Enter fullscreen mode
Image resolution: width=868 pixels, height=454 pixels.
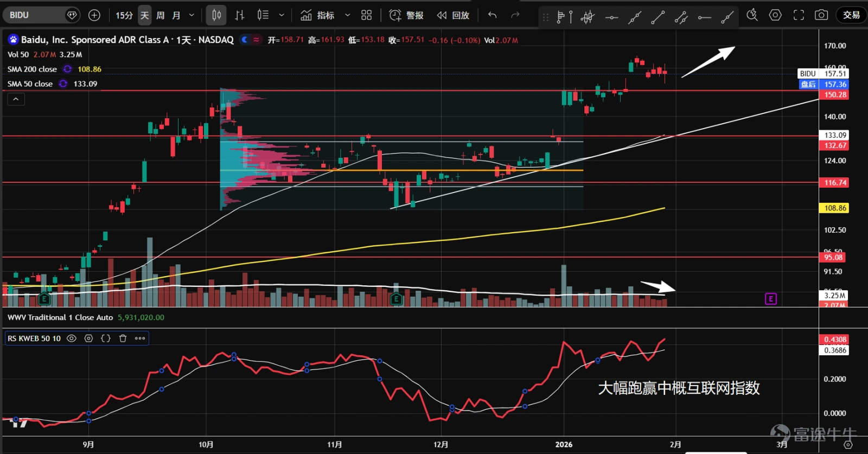coord(799,15)
